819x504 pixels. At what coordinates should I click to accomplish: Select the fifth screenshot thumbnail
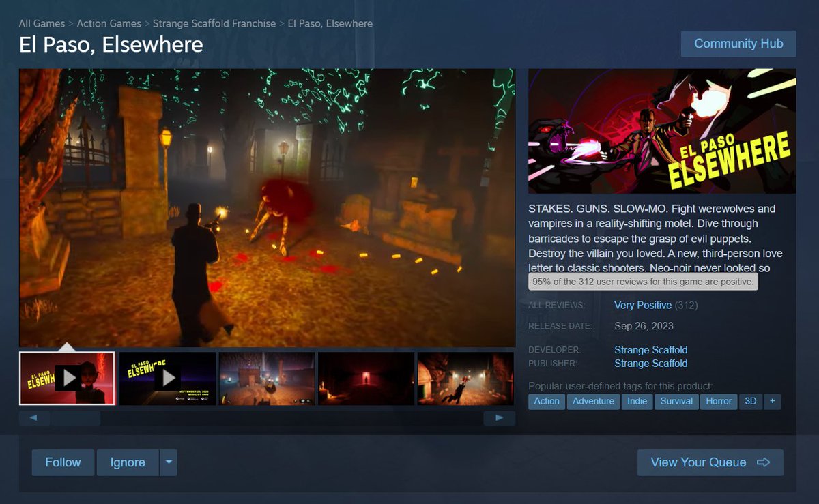[465, 379]
